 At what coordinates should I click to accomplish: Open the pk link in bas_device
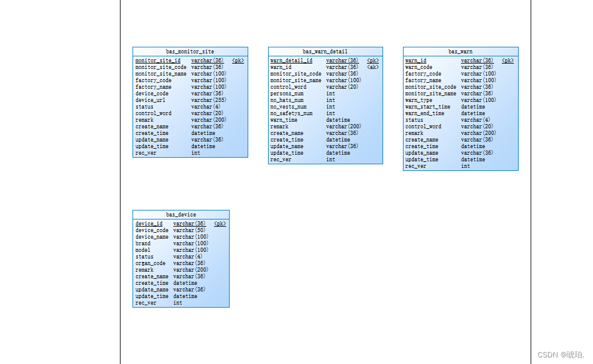pos(219,223)
